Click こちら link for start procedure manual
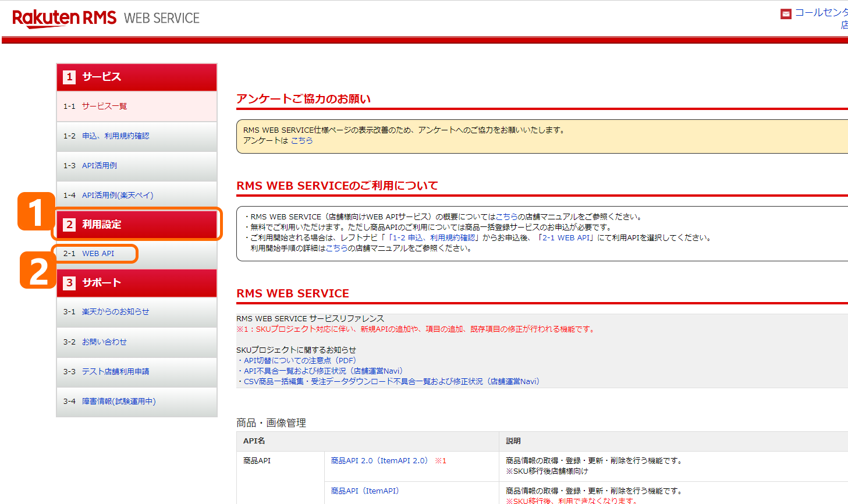The image size is (848, 504). pyautogui.click(x=336, y=248)
